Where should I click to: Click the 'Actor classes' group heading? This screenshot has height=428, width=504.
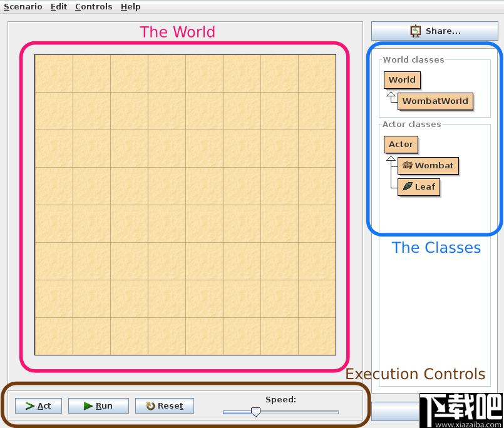pos(411,125)
